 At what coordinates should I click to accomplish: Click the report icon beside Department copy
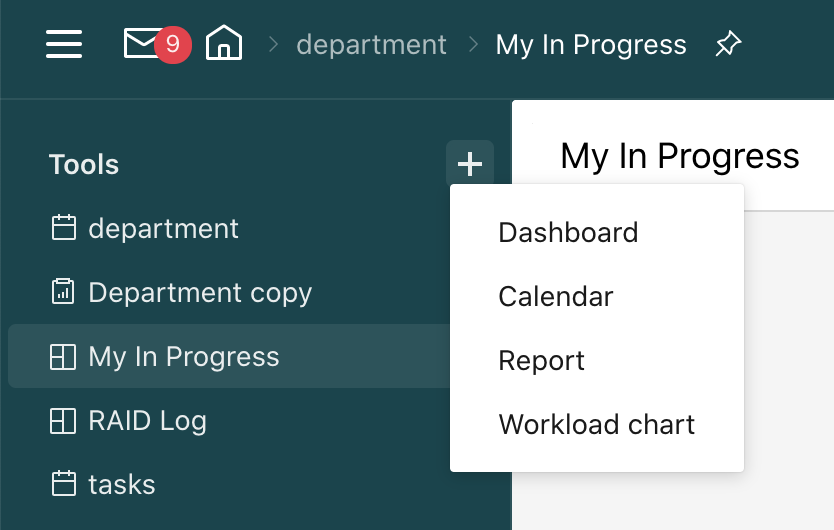tap(64, 292)
